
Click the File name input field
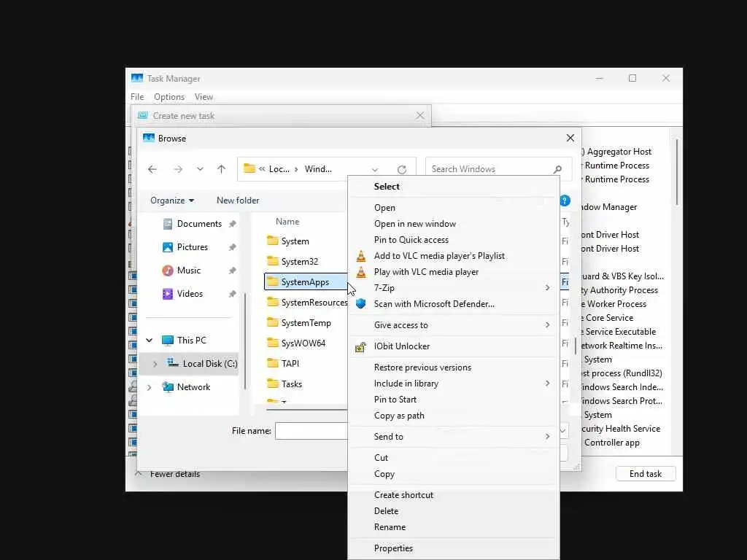click(311, 431)
